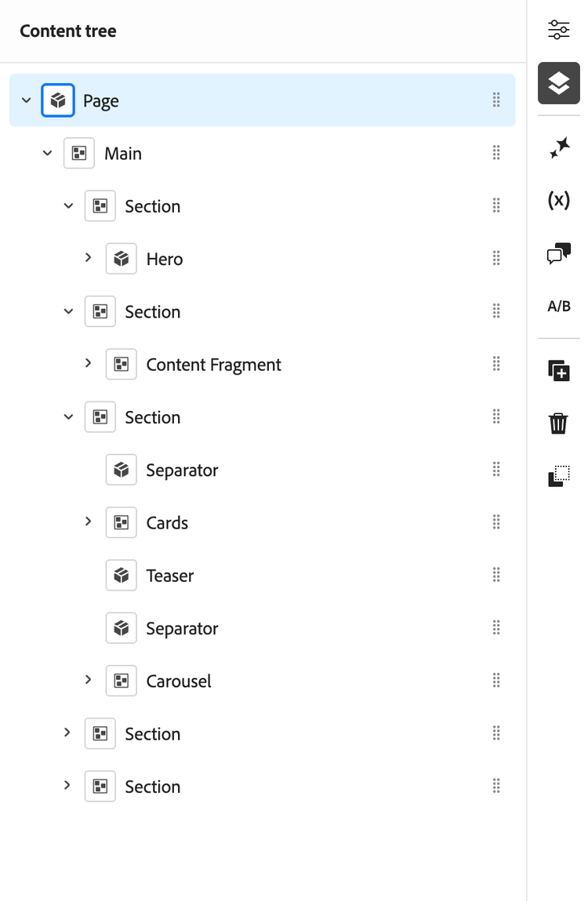Expand the Carousel node chevron
Viewport: 588px width, 901px height.
[x=89, y=680]
